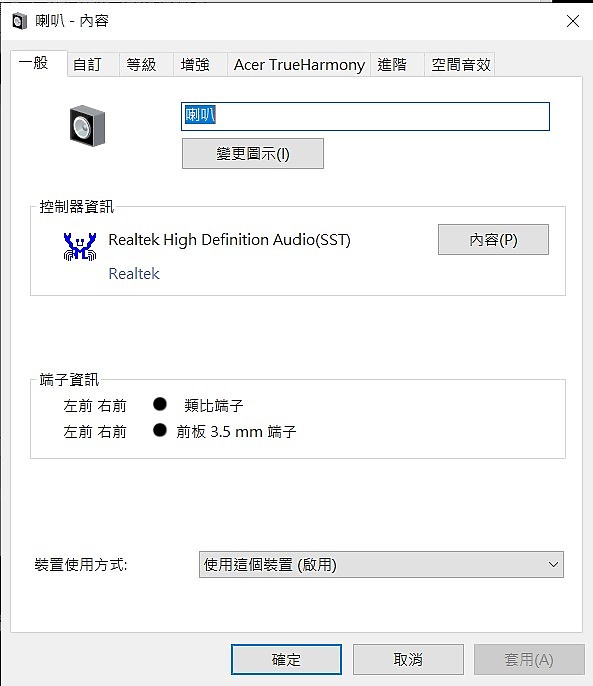Click the 確定 button
The width and height of the screenshot is (593, 686).
click(286, 659)
